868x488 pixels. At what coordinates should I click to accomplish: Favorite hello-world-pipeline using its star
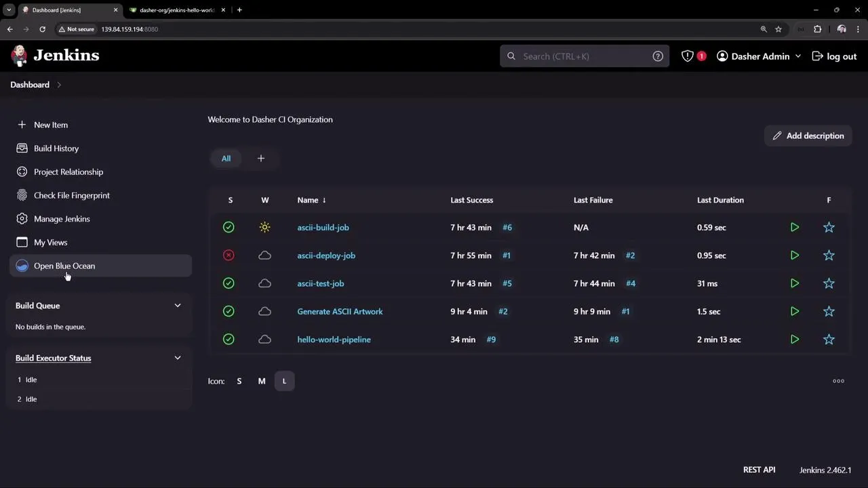(x=829, y=339)
